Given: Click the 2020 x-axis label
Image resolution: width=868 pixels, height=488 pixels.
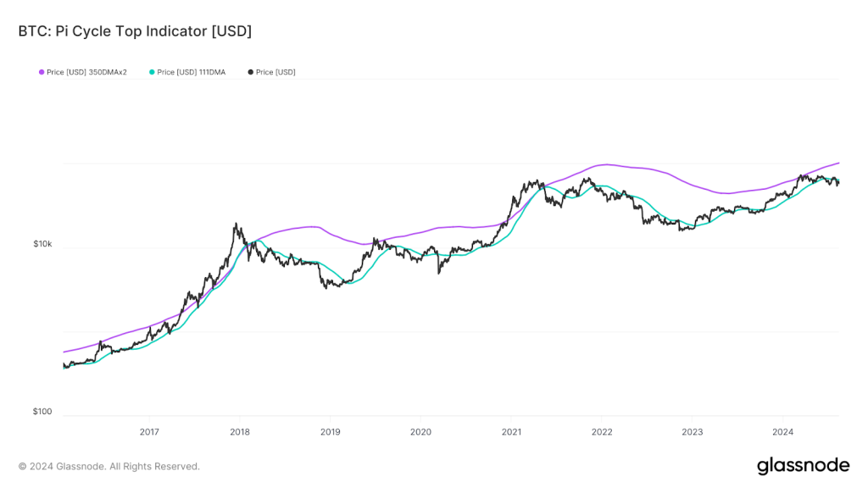Looking at the screenshot, I should pos(420,430).
